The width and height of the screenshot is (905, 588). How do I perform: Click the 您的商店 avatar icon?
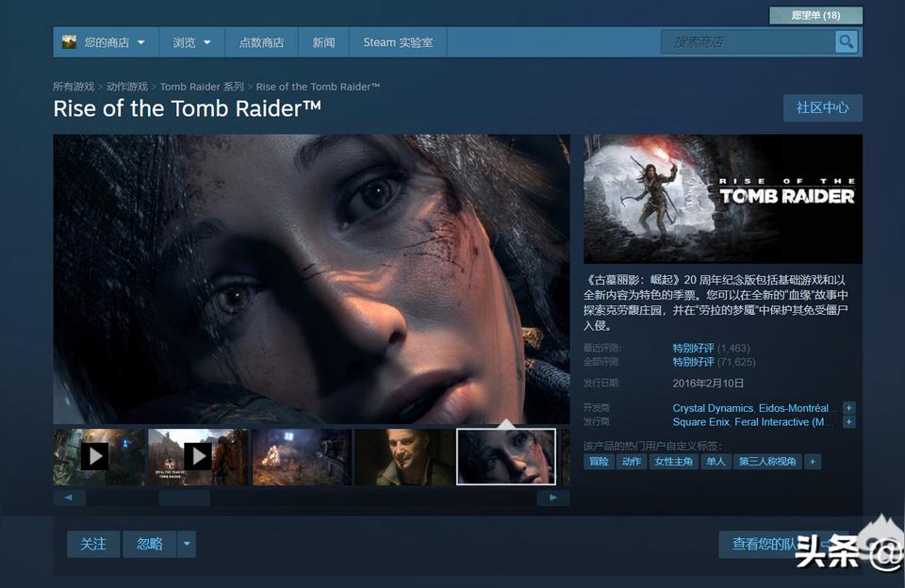coord(69,41)
